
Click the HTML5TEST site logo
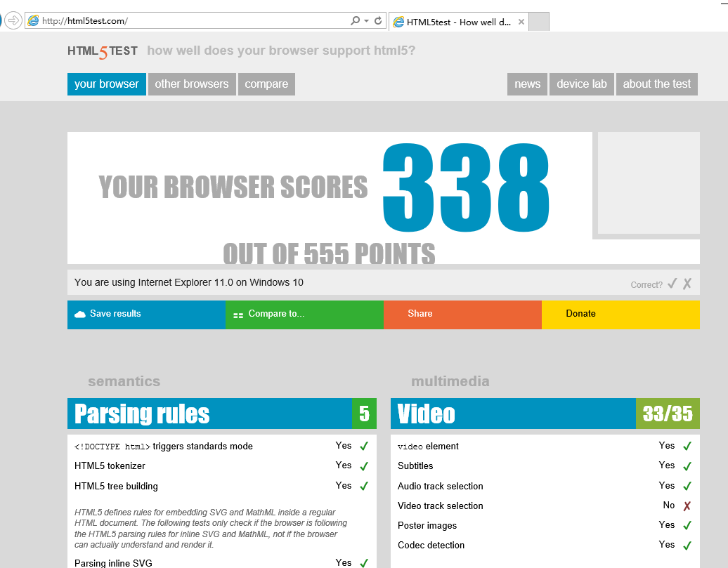[103, 51]
